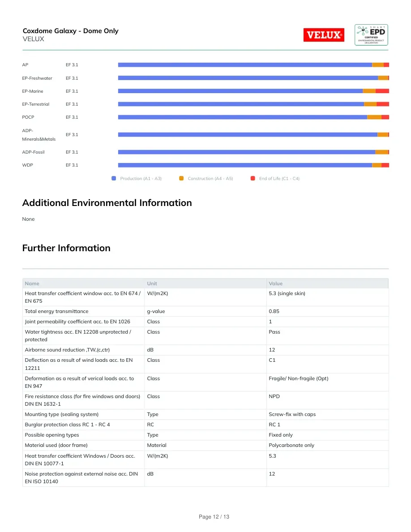
Task: Click the Value column header
Action: (276, 283)
